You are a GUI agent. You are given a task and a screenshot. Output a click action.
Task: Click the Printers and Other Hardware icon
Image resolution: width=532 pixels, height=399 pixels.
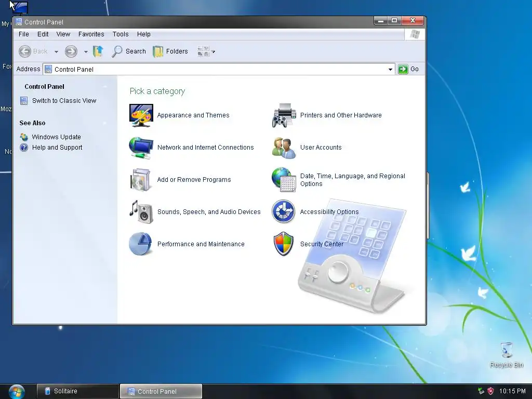tap(284, 115)
